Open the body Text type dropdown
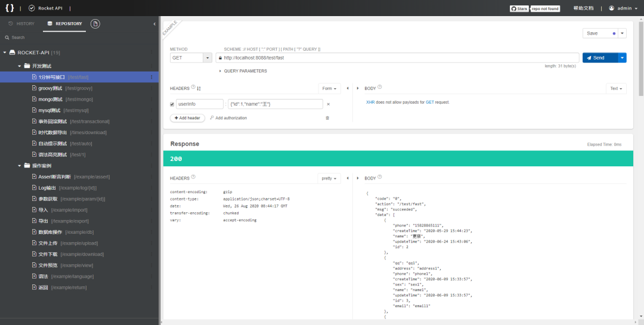The height and width of the screenshot is (325, 644). [x=616, y=88]
